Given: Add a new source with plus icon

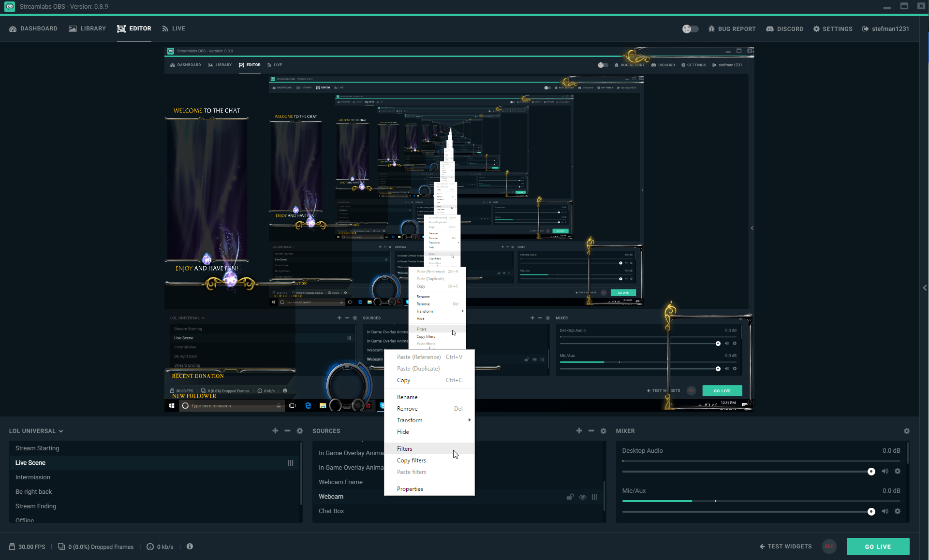Looking at the screenshot, I should pos(579,431).
